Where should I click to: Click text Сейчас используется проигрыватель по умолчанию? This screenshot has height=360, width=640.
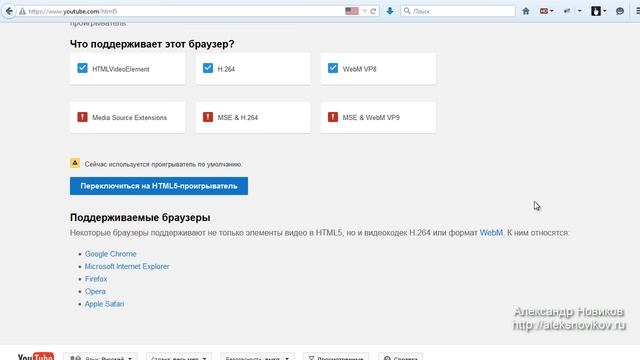[164, 164]
